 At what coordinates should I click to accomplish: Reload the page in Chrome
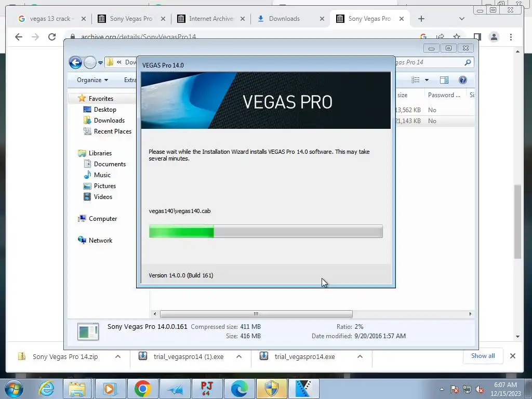point(52,37)
